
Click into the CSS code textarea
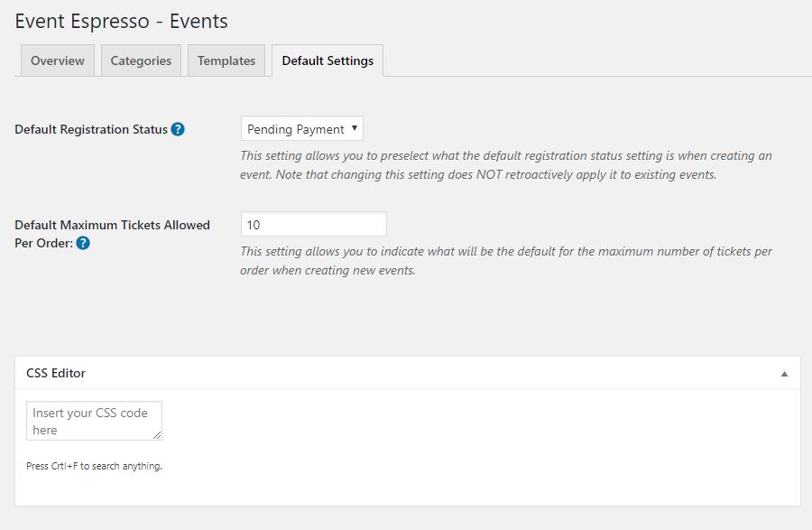point(94,421)
